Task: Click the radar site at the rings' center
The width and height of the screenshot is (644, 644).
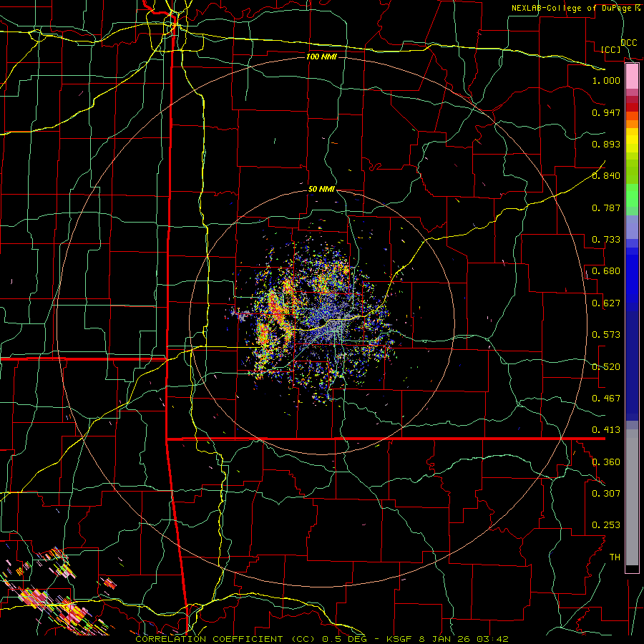Action: (322, 322)
